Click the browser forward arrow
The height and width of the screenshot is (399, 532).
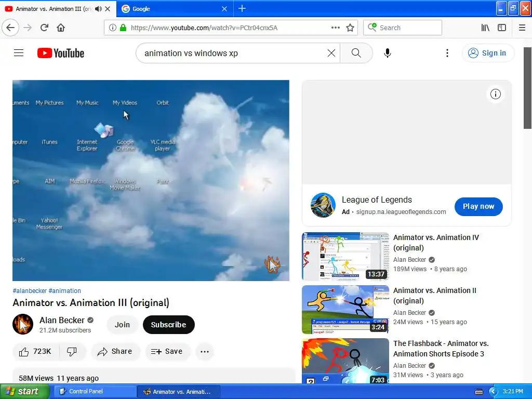pyautogui.click(x=28, y=28)
